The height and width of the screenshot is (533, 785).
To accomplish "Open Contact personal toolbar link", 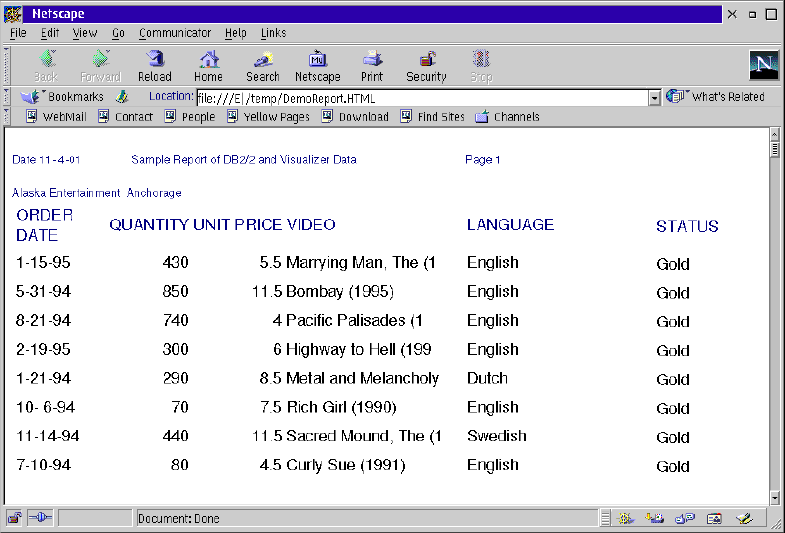I will coord(125,117).
